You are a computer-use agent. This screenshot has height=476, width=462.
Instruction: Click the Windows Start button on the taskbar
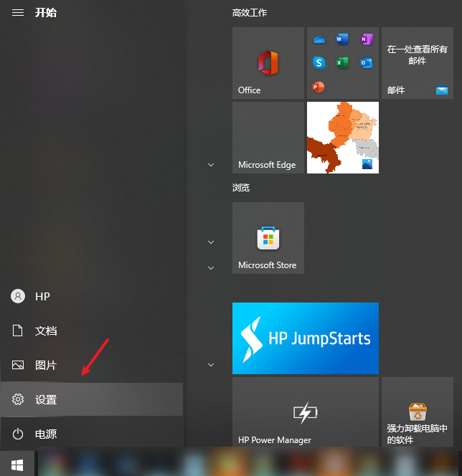pyautogui.click(x=17, y=465)
